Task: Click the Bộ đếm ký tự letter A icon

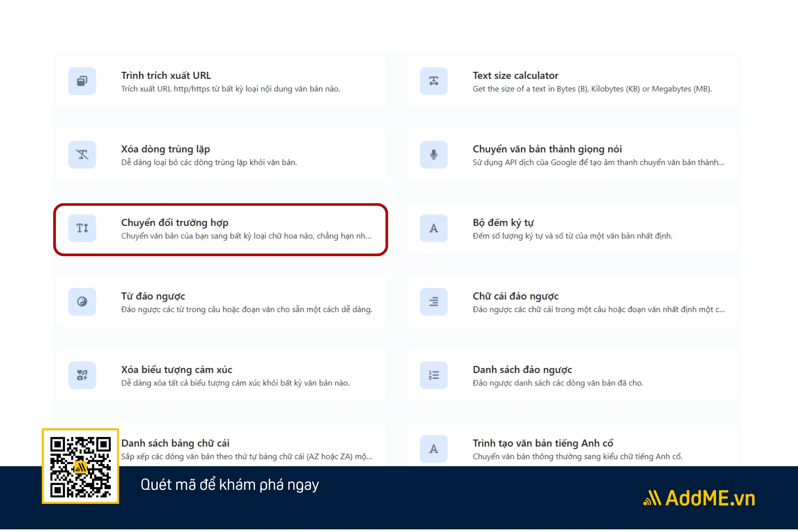Action: [x=434, y=228]
